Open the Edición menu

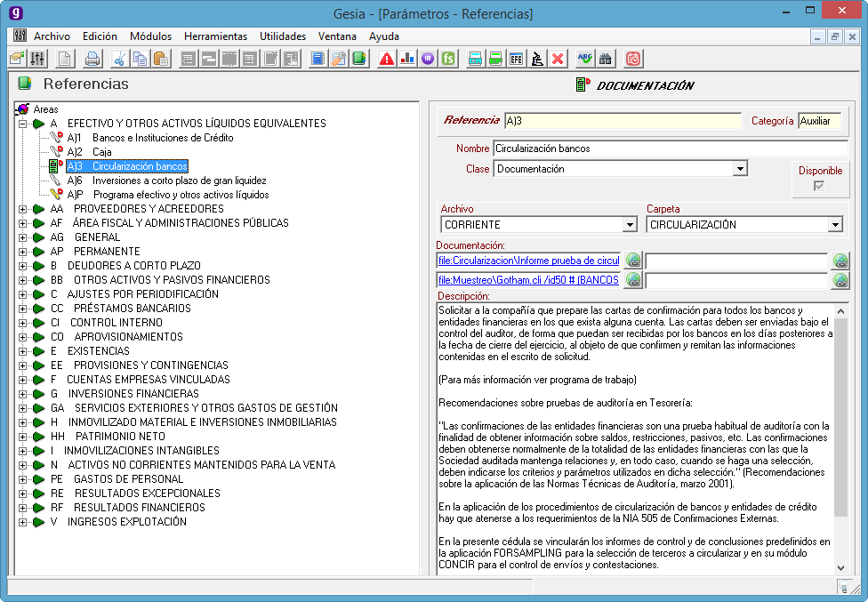[x=100, y=36]
